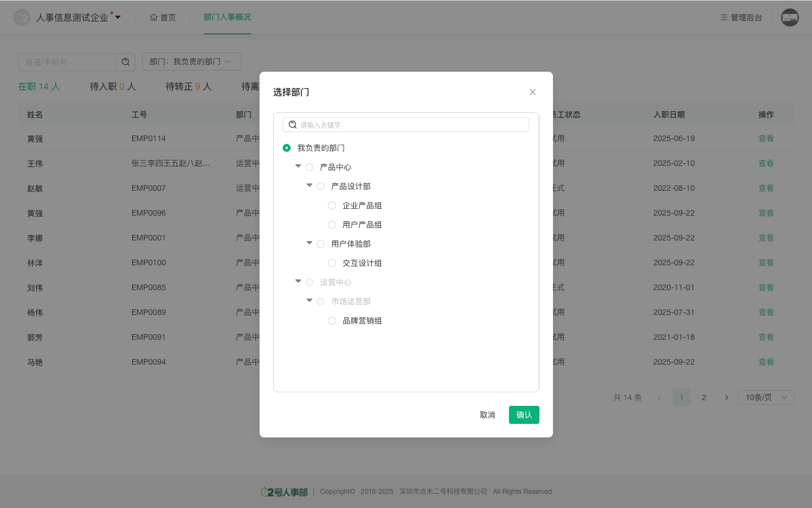
Task: Click the search magnifier icon in dialog
Action: point(292,125)
